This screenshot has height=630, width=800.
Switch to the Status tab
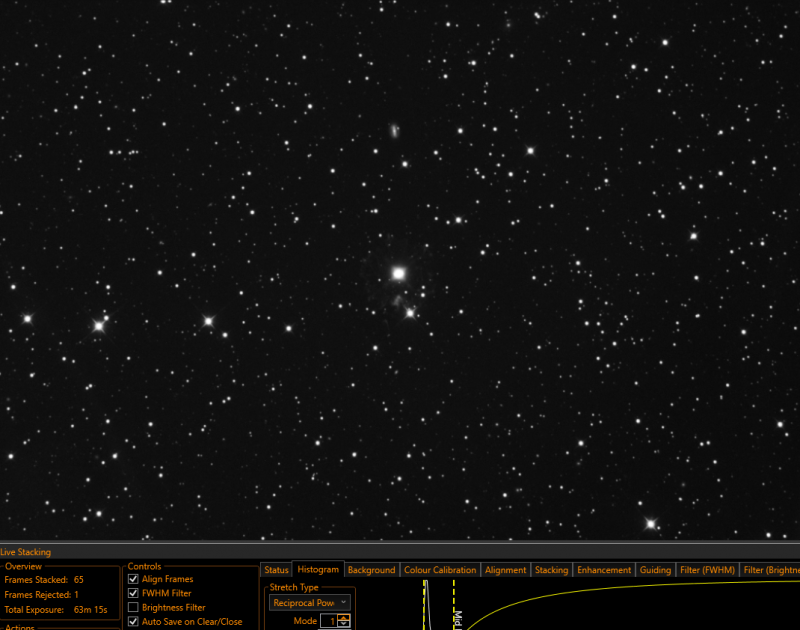pyautogui.click(x=276, y=570)
